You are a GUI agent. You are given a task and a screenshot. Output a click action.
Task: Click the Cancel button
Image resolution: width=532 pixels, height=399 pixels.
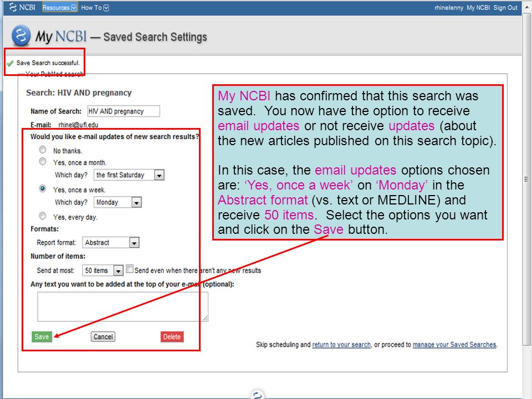coord(103,336)
